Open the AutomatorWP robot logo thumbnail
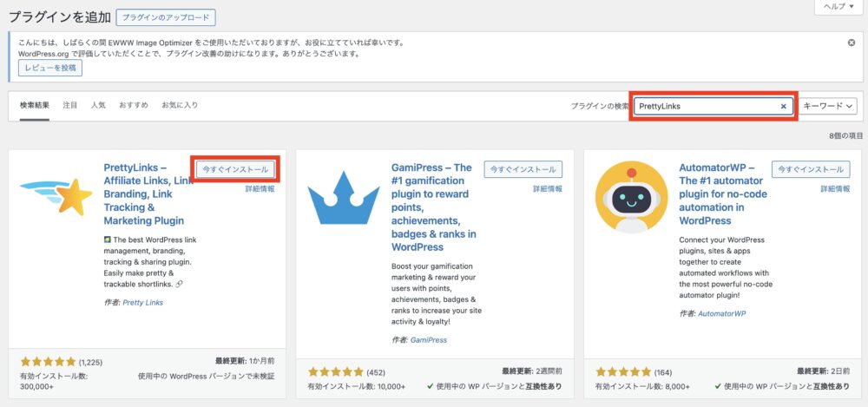Viewport: 868px width, 407px height. pos(632,197)
